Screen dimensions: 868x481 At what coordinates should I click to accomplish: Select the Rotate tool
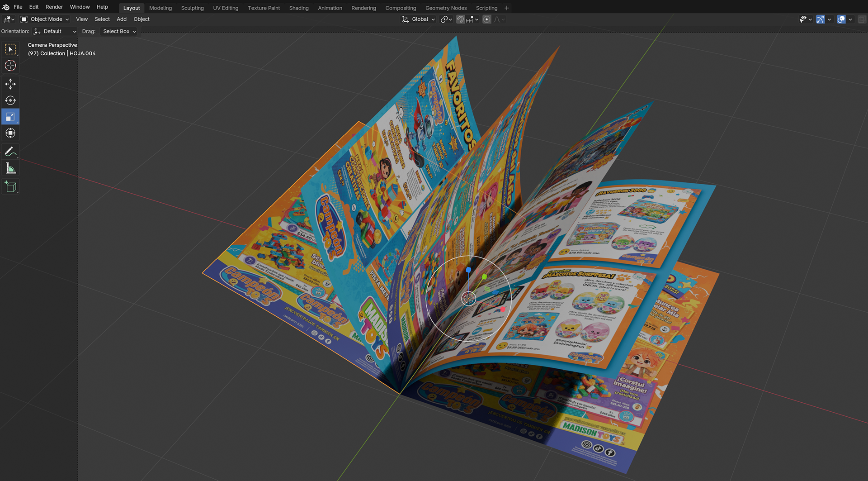click(10, 100)
